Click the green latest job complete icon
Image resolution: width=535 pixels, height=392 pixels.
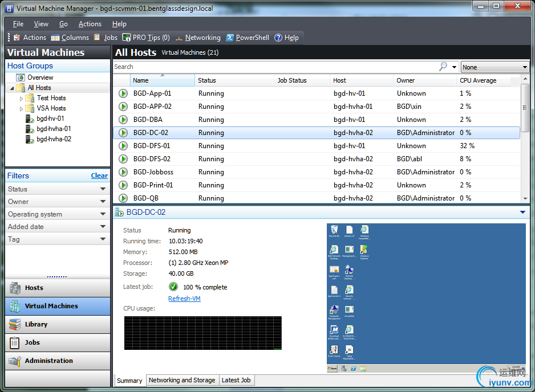173,287
